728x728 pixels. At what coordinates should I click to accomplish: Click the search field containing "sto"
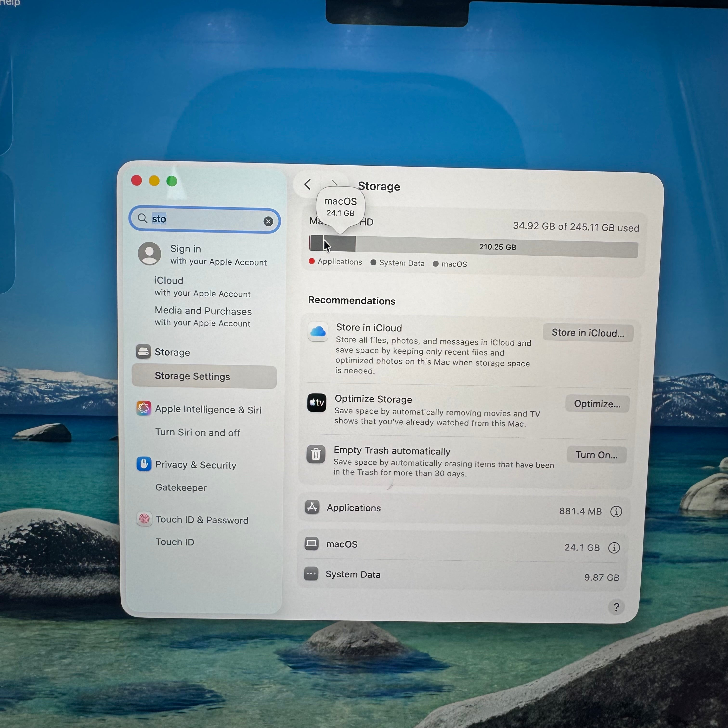pyautogui.click(x=205, y=220)
